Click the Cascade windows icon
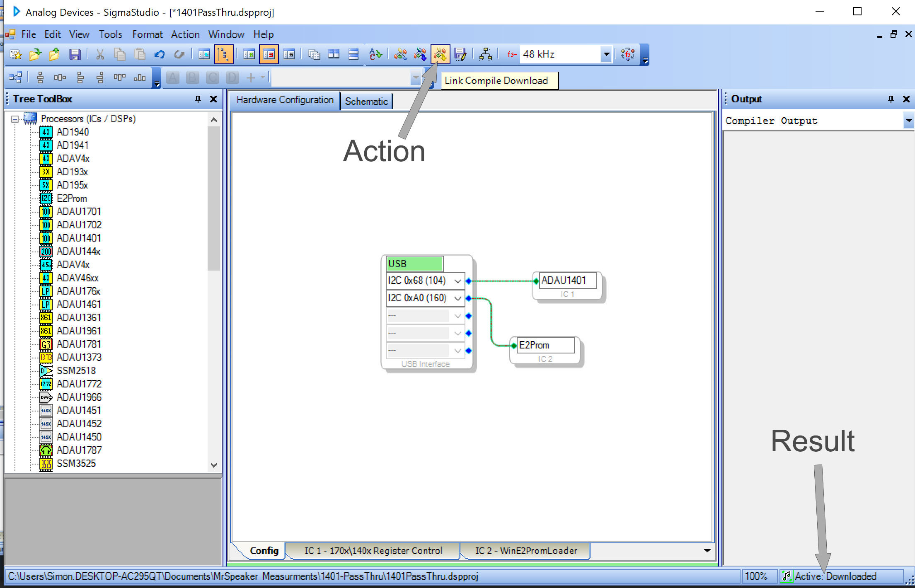The height and width of the screenshot is (588, 915). click(314, 54)
